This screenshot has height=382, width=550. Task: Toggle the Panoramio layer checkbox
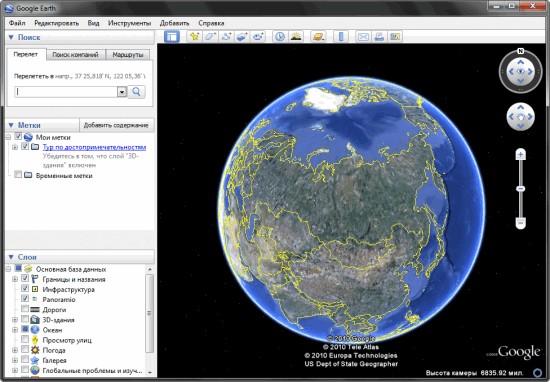click(x=25, y=299)
